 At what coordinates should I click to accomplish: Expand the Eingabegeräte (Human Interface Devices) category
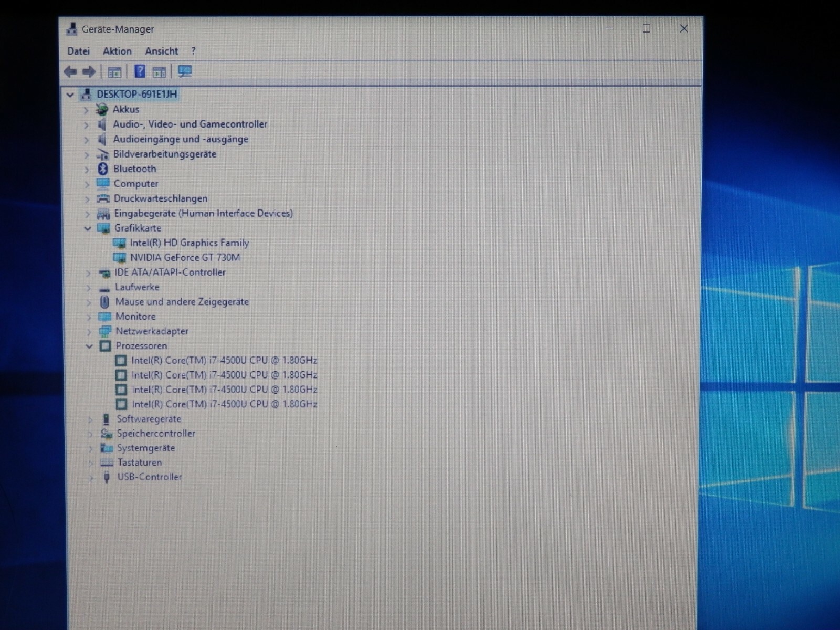point(87,214)
